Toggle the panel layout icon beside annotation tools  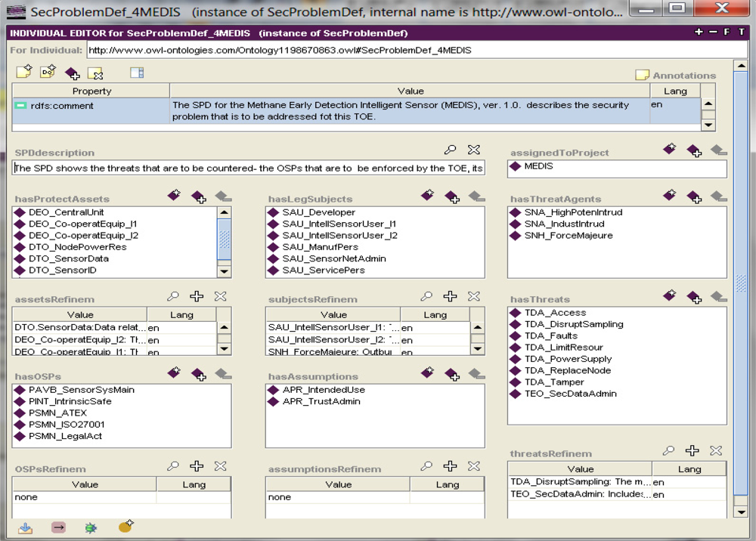click(137, 73)
